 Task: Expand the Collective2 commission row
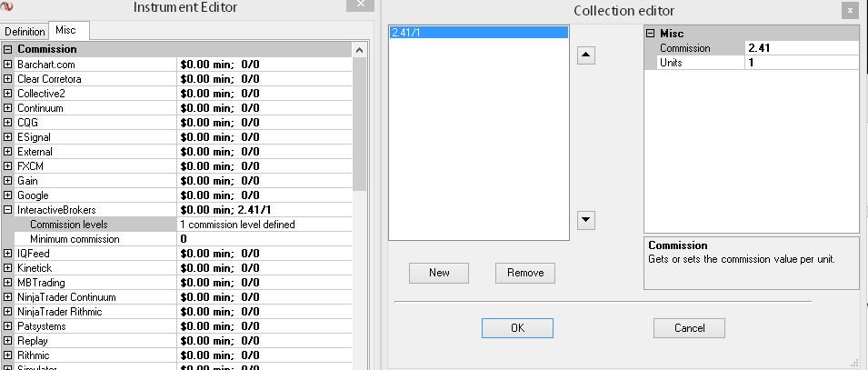tap(8, 94)
